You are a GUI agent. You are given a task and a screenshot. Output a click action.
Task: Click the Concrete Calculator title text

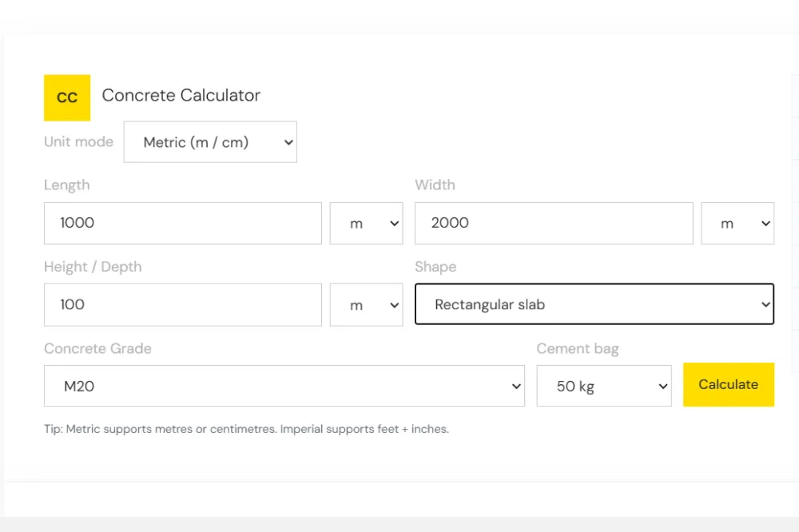pos(181,95)
